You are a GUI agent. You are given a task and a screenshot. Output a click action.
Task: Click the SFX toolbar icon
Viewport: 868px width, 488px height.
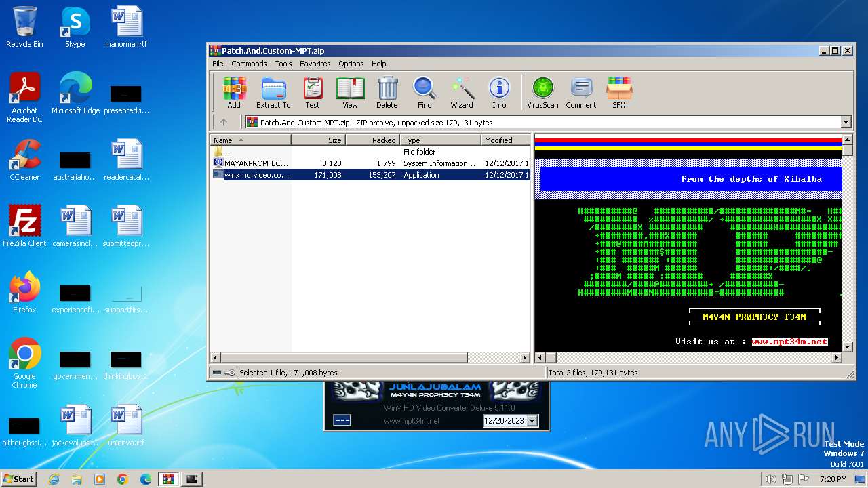[x=619, y=92]
